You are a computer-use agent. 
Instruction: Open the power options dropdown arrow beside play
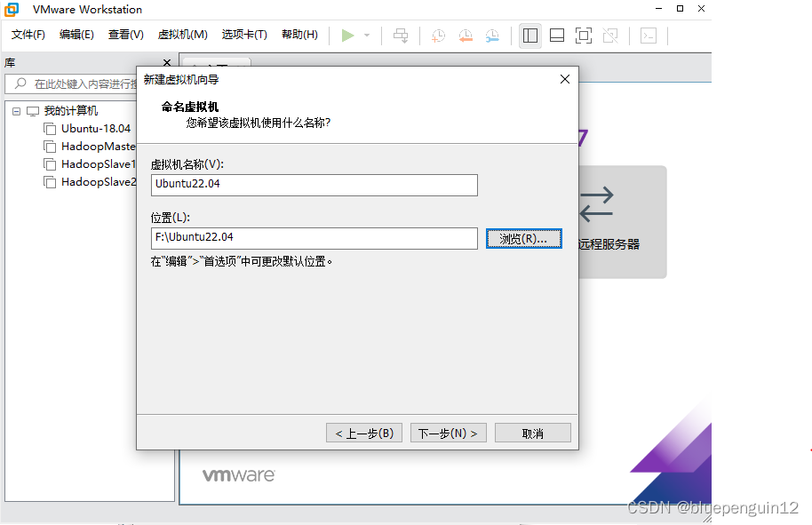click(x=367, y=36)
